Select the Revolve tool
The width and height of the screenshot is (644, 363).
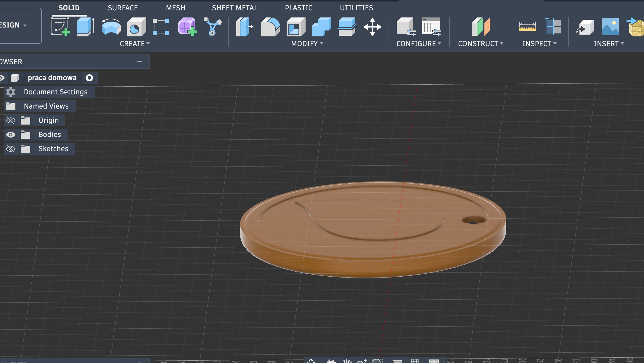tap(111, 27)
